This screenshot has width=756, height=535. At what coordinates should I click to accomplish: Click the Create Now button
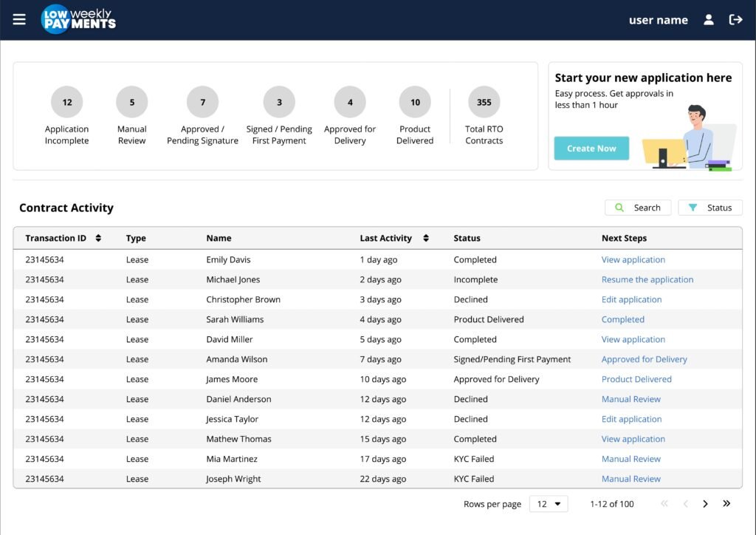(591, 149)
